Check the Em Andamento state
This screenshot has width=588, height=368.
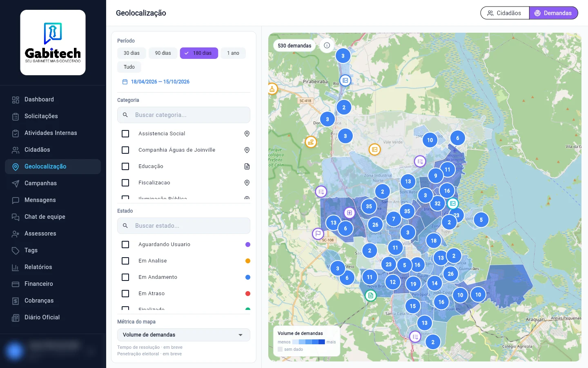click(x=125, y=277)
